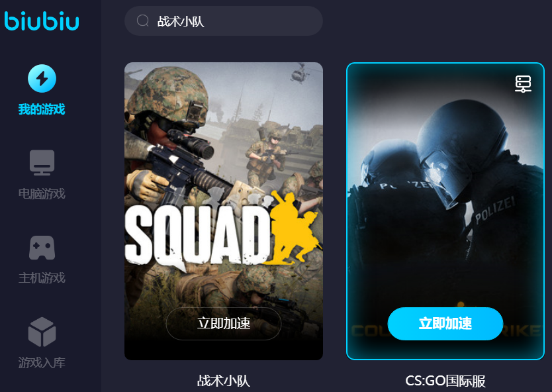Click the helicopter area of SQUAD cover
552x392 pixels.
(299, 73)
